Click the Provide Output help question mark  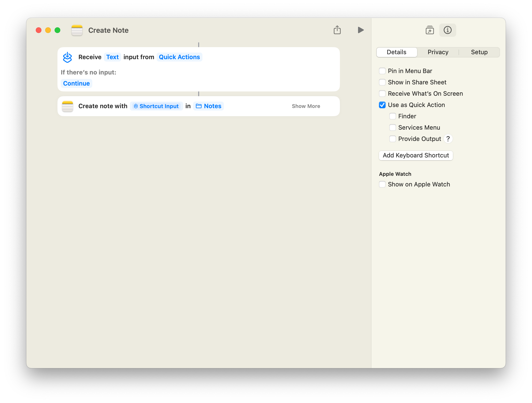pyautogui.click(x=448, y=139)
